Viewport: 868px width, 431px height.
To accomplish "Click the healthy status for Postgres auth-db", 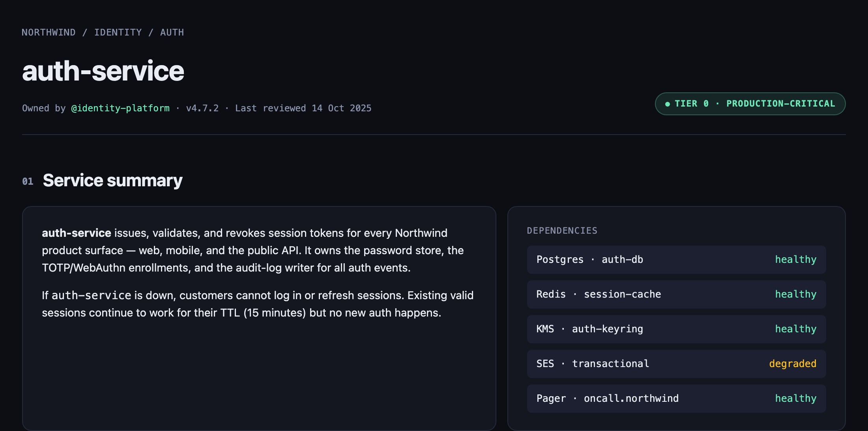I will point(795,260).
